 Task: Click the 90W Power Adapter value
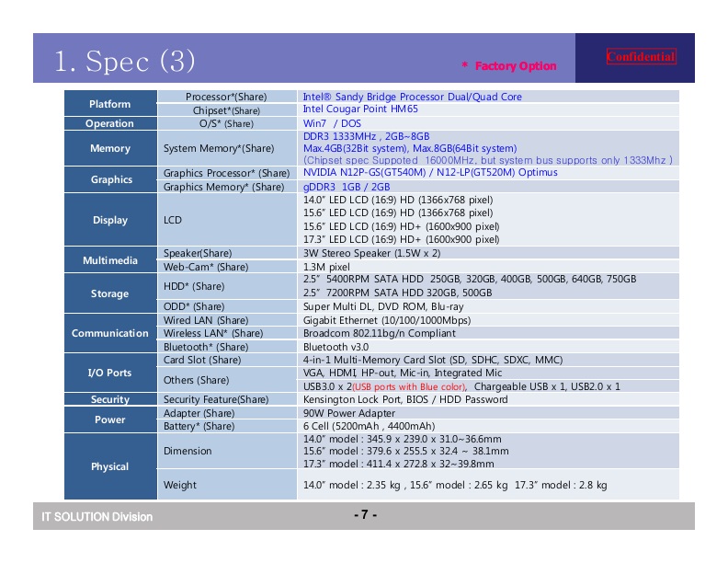[347, 414]
